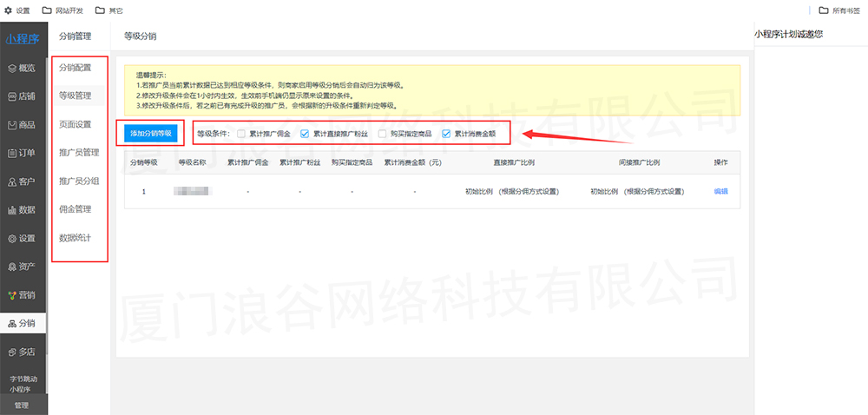Click 累计消费金额（元） column header
The width and height of the screenshot is (868, 415).
(412, 162)
